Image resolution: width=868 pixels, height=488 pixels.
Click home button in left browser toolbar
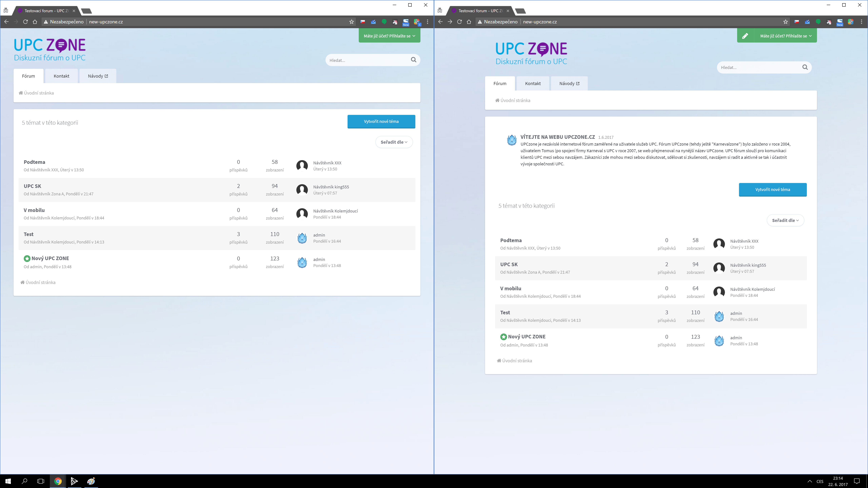35,22
